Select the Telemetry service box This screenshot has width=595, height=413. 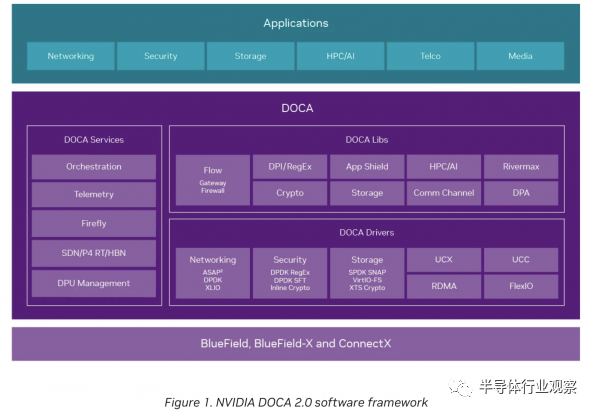tap(94, 194)
